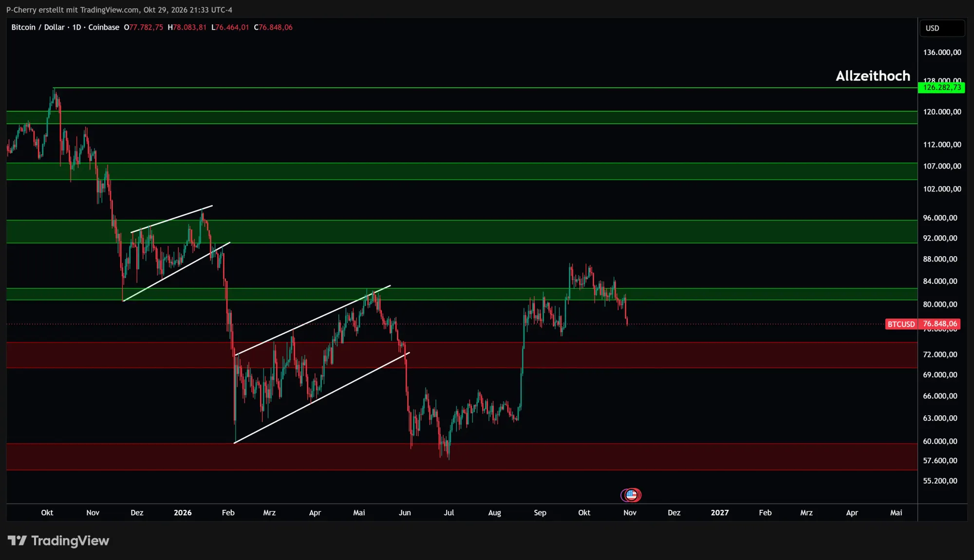Viewport: 974px width, 560px height.
Task: Click the high value H78.083,81
Action: (187, 27)
